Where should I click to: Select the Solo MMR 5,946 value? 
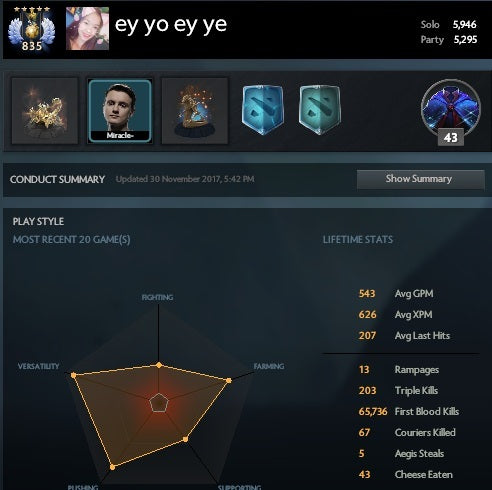464,24
